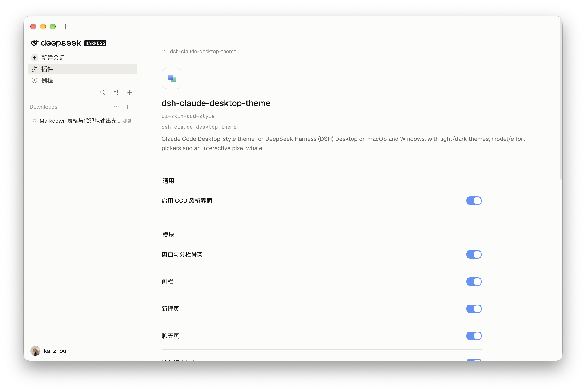Click the ui-skin-ccd-style identifier text
Viewport: 586px width, 392px height.
pyautogui.click(x=188, y=116)
